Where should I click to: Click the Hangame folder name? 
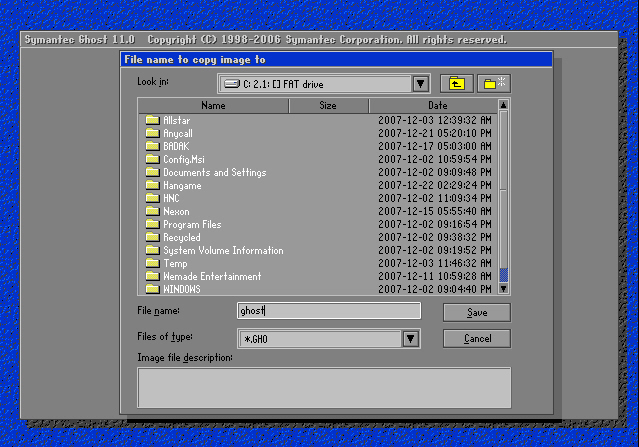(x=182, y=186)
